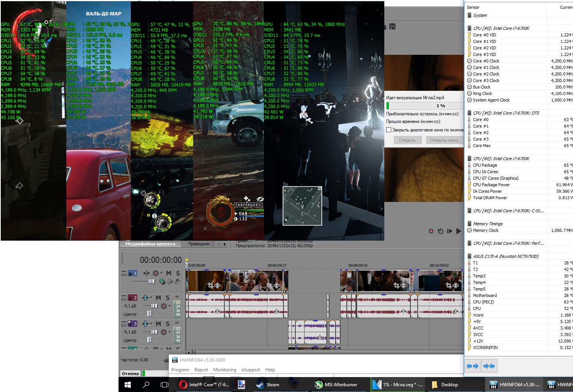
Task: Expand the Track FX dropdown on track 1
Action: pos(161,273)
